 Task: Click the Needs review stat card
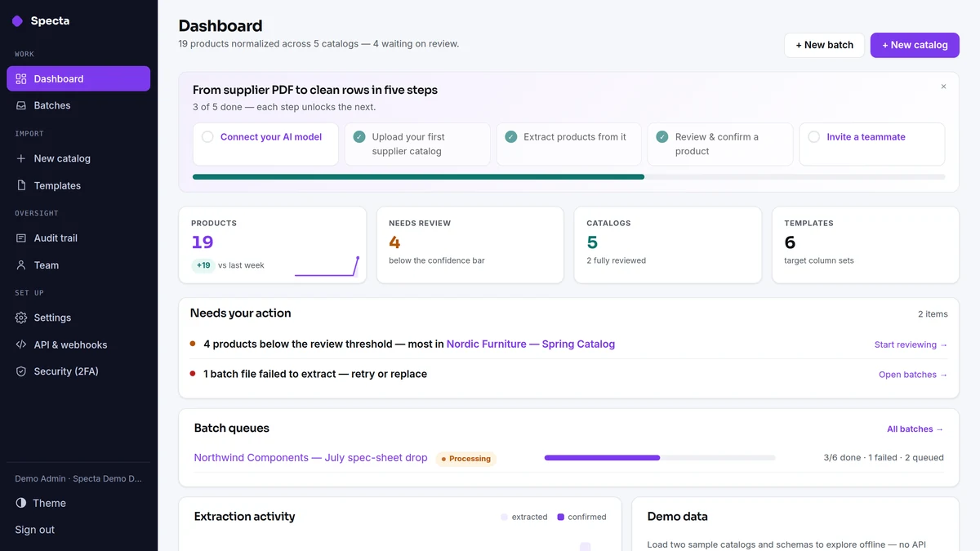point(470,245)
